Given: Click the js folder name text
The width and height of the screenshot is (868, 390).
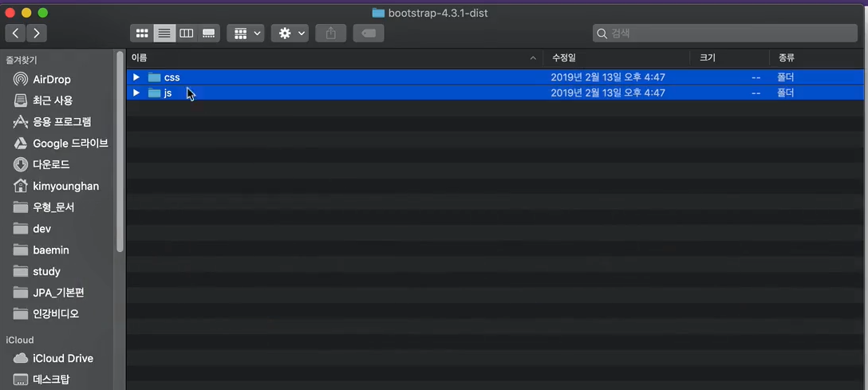Looking at the screenshot, I should click(x=168, y=93).
